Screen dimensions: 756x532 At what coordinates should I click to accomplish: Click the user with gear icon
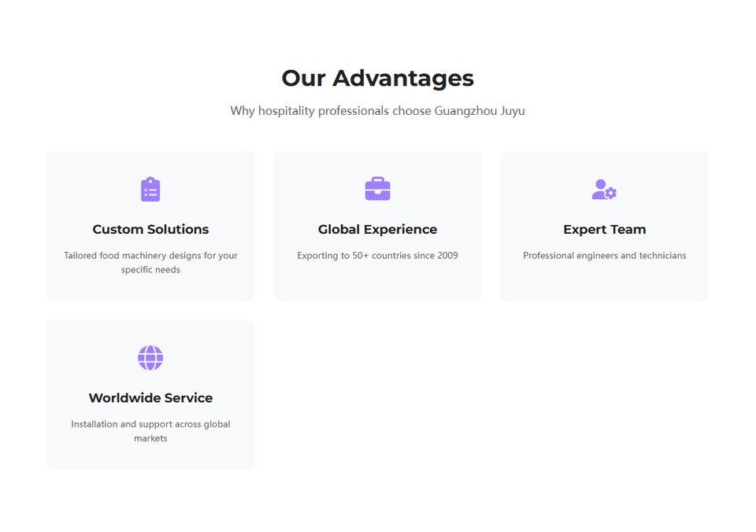pyautogui.click(x=604, y=190)
